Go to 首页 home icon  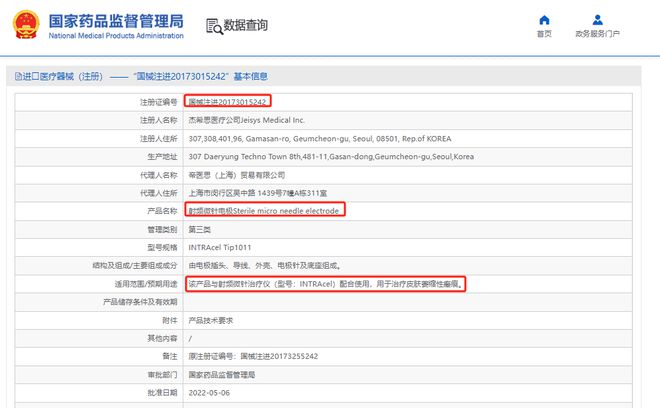coord(544,20)
